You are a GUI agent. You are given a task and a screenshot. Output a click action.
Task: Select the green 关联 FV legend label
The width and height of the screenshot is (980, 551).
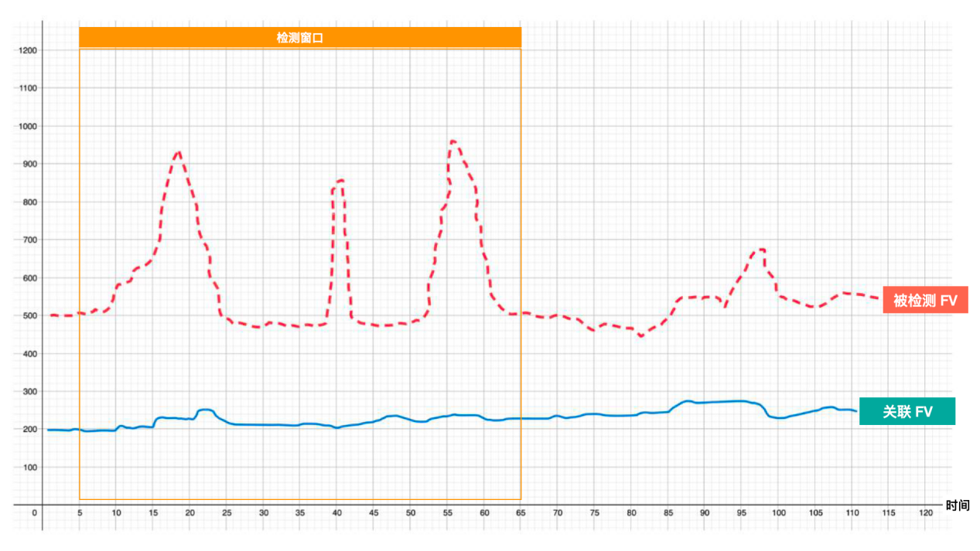coord(907,412)
